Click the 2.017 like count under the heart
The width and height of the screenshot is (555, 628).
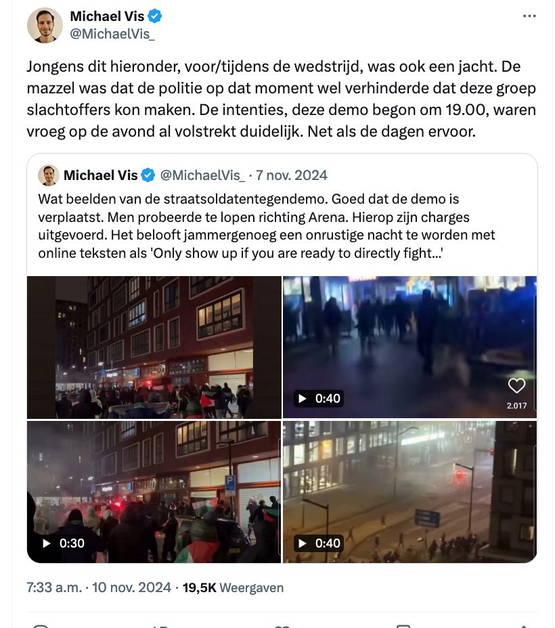517,406
